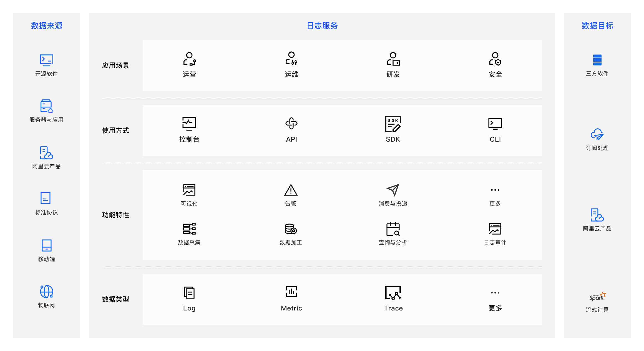Expand 更多 dots in 数据类型 row
Viewport: 644px width, 351px height.
(x=495, y=293)
